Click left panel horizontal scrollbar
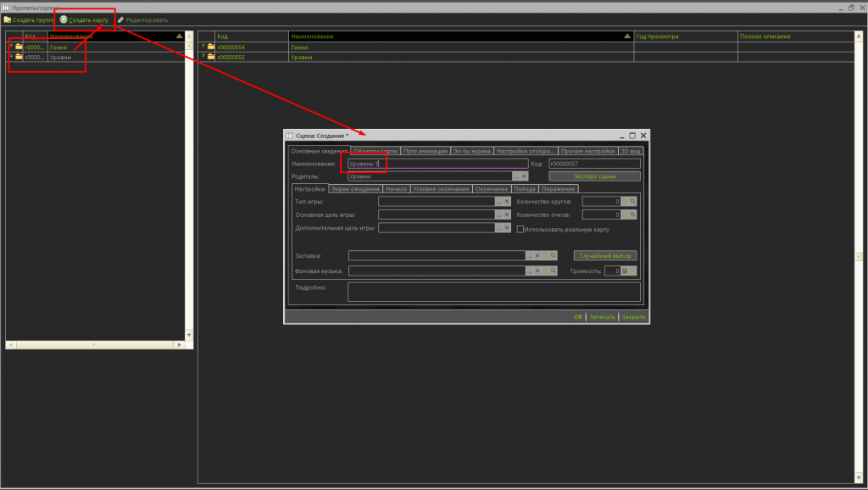868x490 pixels. pos(95,345)
